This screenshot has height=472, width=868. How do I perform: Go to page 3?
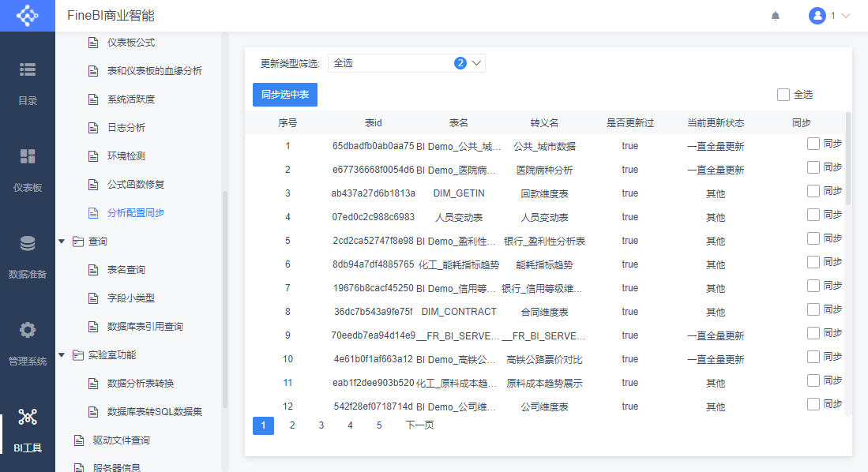pos(321,425)
